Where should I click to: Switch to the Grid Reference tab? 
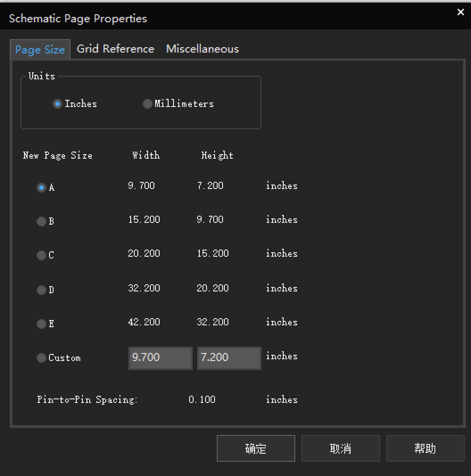pos(116,49)
